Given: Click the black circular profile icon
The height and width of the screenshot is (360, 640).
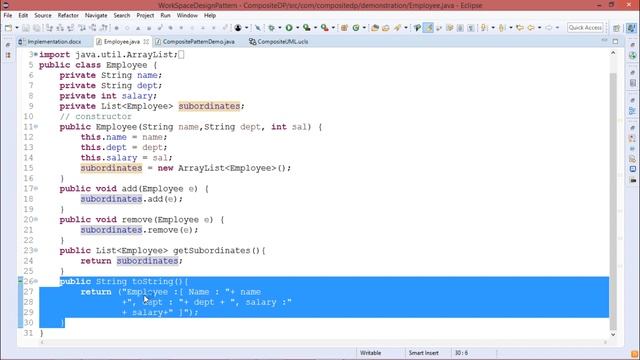Looking at the screenshot, I should coord(238,28).
